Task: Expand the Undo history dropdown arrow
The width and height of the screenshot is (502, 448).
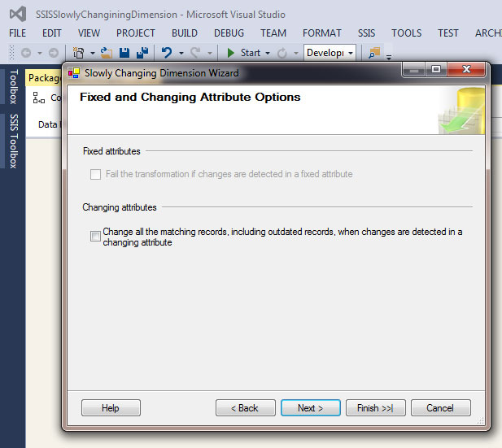Action: tap(181, 53)
